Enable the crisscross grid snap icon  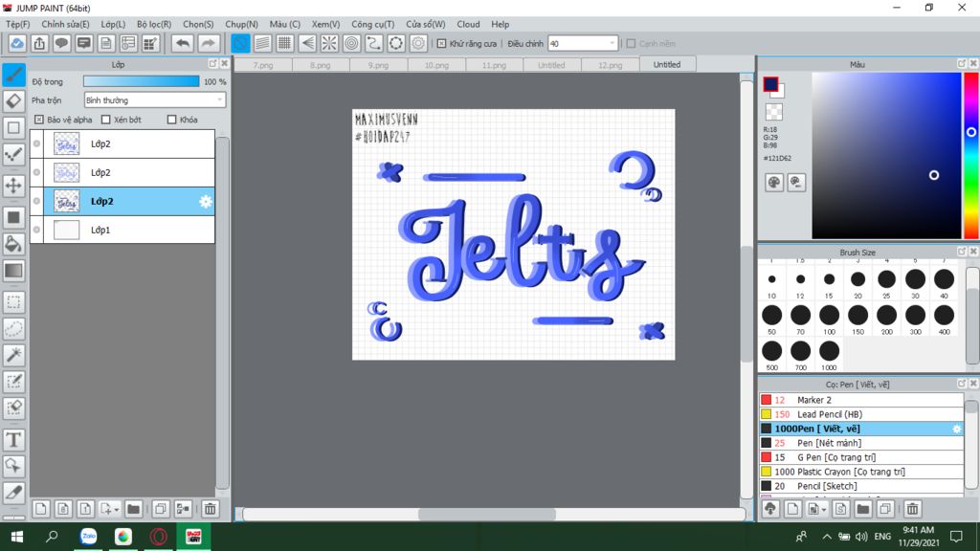(285, 43)
